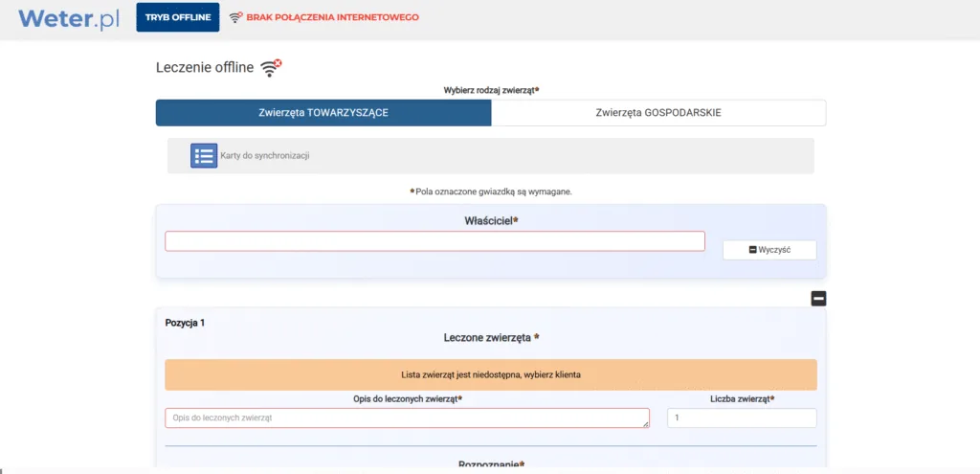
Task: Click the Leczone zwierzęta heading
Action: [x=491, y=338]
